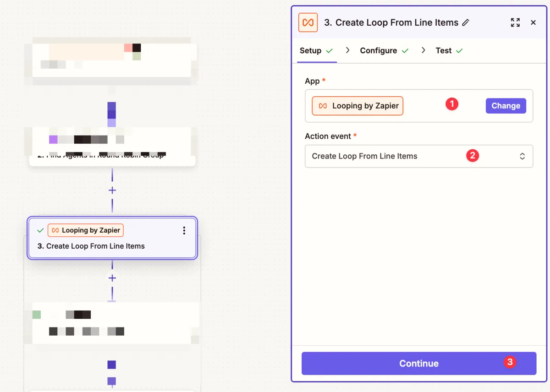Click red annotation marker number 1

452,104
